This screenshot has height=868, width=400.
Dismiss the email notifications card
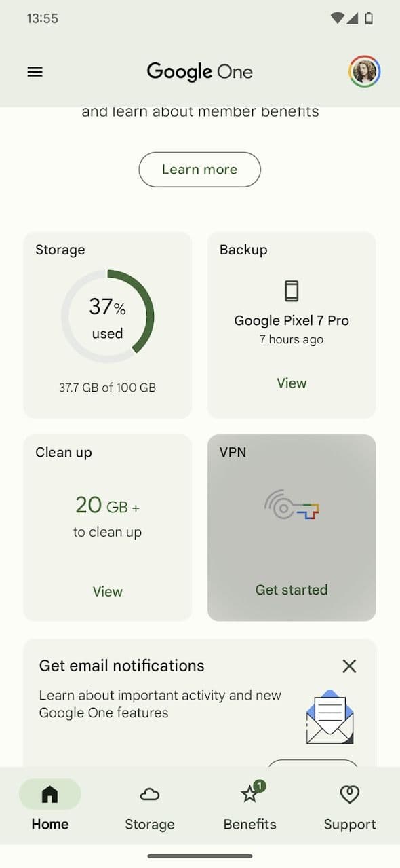pyautogui.click(x=349, y=666)
